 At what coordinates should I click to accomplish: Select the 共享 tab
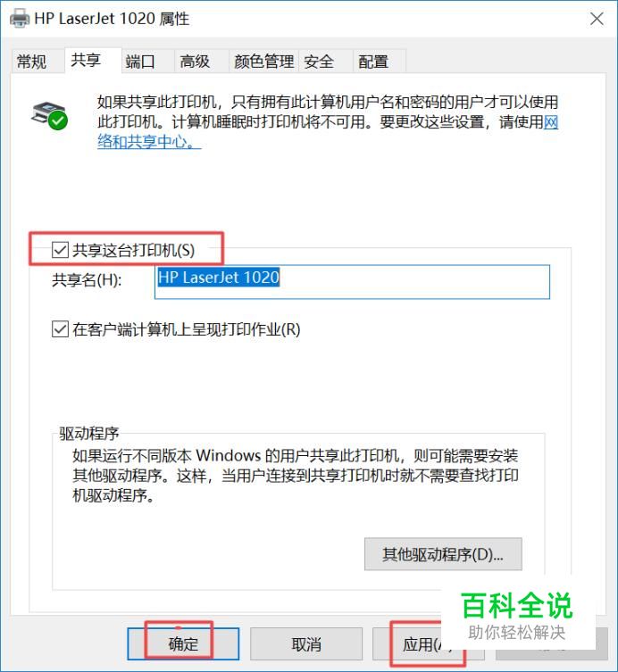click(86, 60)
